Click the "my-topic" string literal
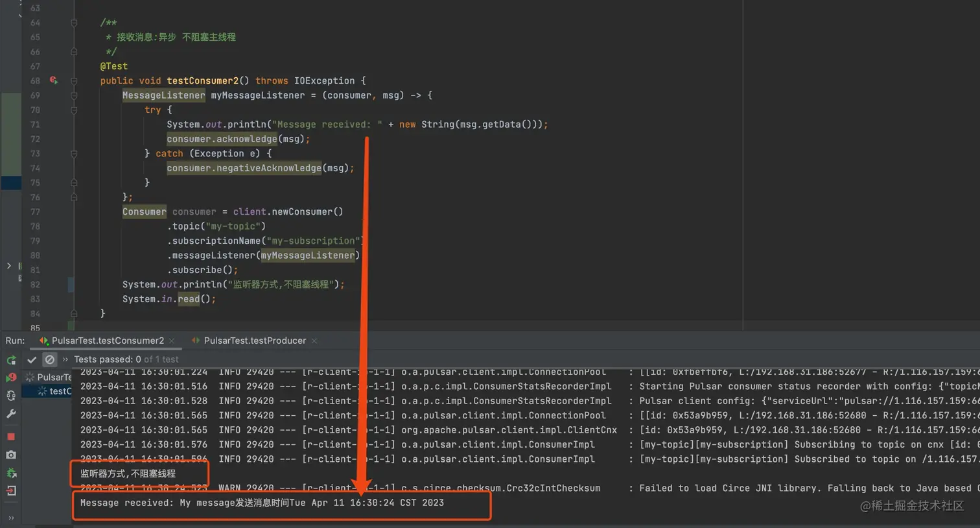 [x=236, y=226]
